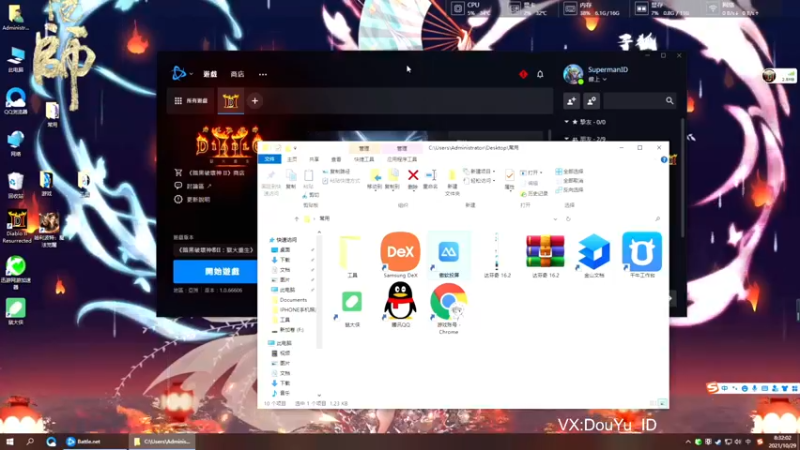Select the WinRAR archive file icon
Screen dimensions: 800x450
click(545, 255)
